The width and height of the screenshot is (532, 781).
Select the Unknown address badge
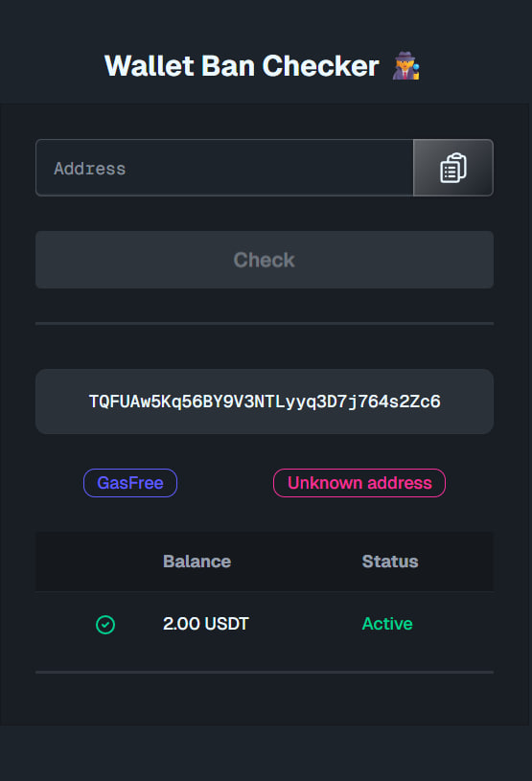pyautogui.click(x=359, y=483)
